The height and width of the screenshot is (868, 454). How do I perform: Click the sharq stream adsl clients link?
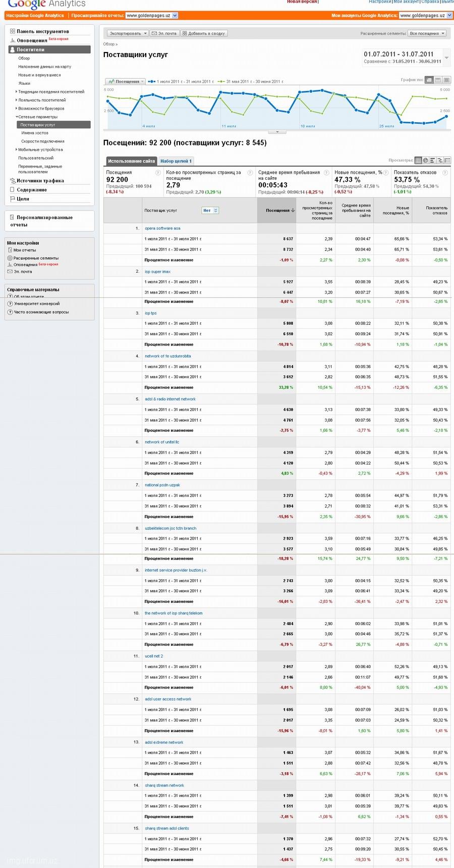[x=167, y=828]
